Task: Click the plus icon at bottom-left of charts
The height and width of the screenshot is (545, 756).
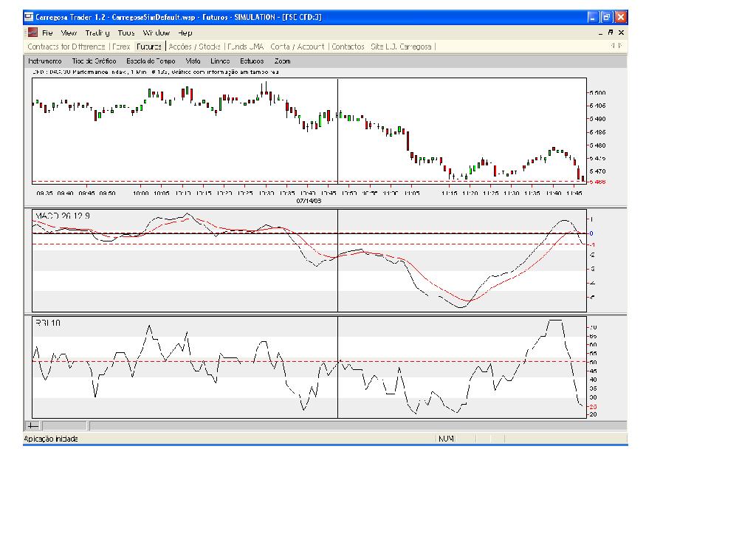Action: (33, 425)
